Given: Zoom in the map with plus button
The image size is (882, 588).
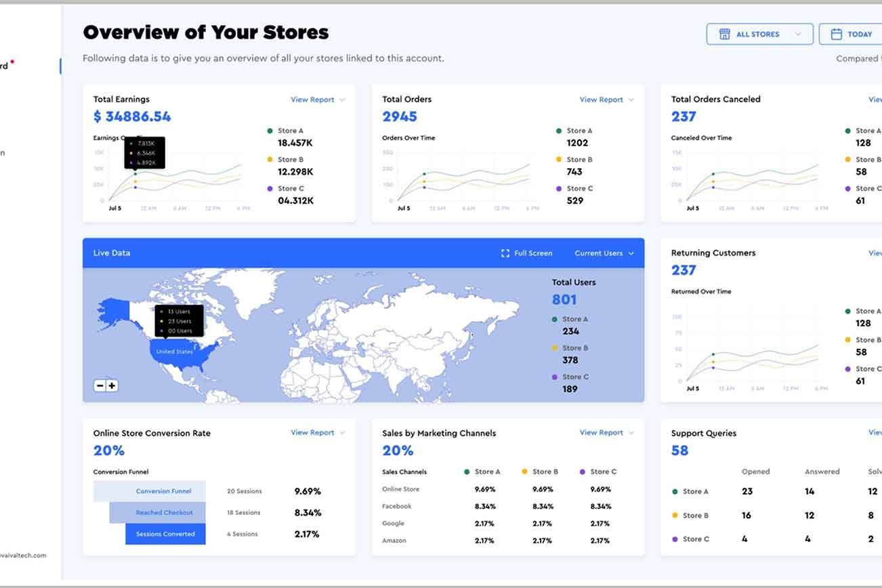Looking at the screenshot, I should tap(112, 385).
